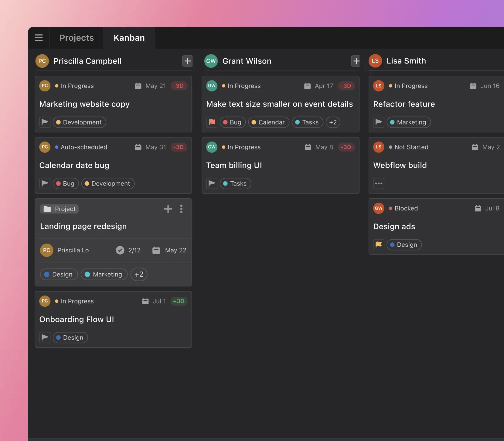Click the LS avatar on the Webflow build card

point(378,147)
